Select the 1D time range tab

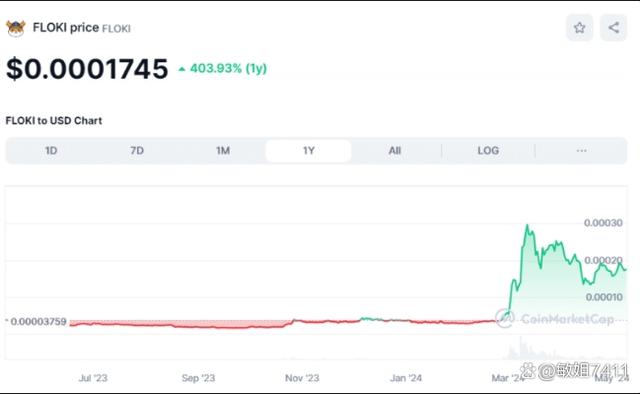pyautogui.click(x=51, y=151)
